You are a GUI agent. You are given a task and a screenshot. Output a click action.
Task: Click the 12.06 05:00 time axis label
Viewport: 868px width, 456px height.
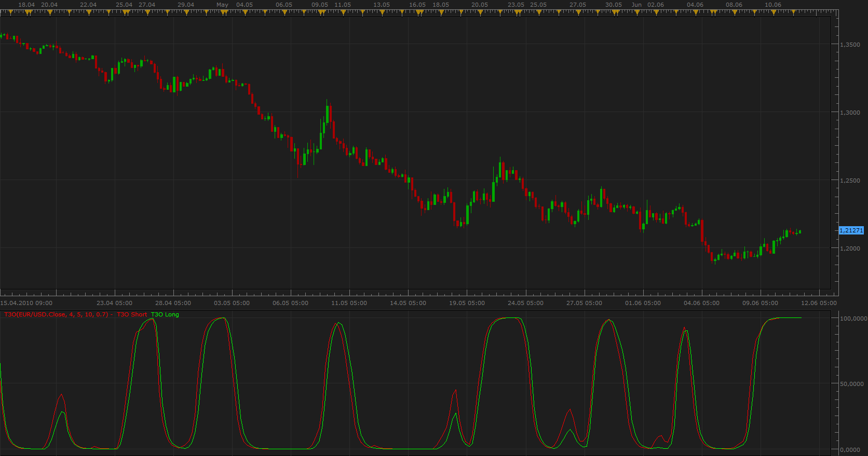[819, 303]
